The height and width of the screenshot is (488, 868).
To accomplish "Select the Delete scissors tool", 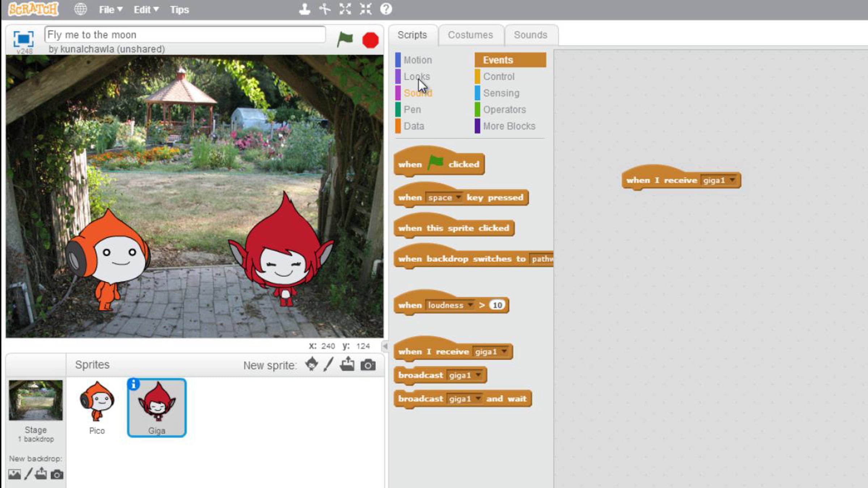I will pos(325,9).
